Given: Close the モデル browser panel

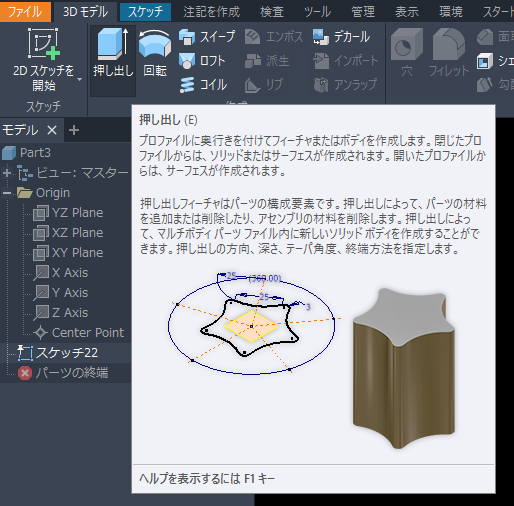Looking at the screenshot, I should pos(52,130).
